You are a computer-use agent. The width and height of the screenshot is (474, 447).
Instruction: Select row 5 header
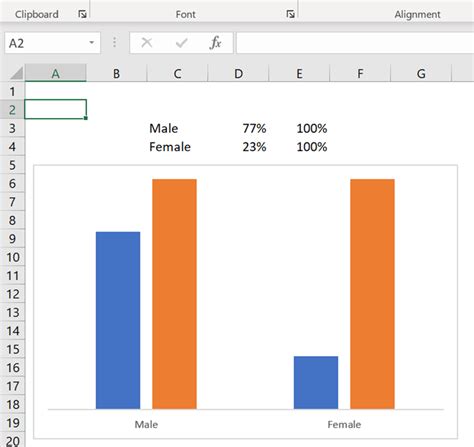[12, 165]
